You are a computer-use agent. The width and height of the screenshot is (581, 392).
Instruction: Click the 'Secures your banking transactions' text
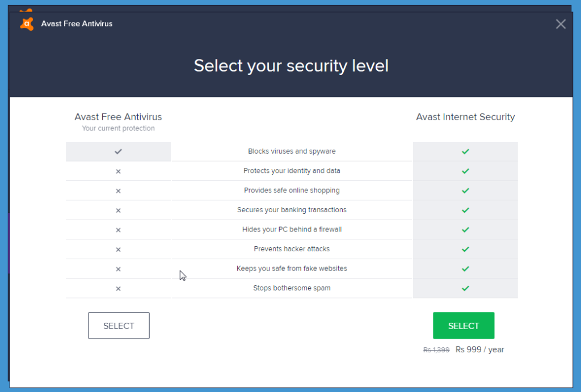click(292, 210)
